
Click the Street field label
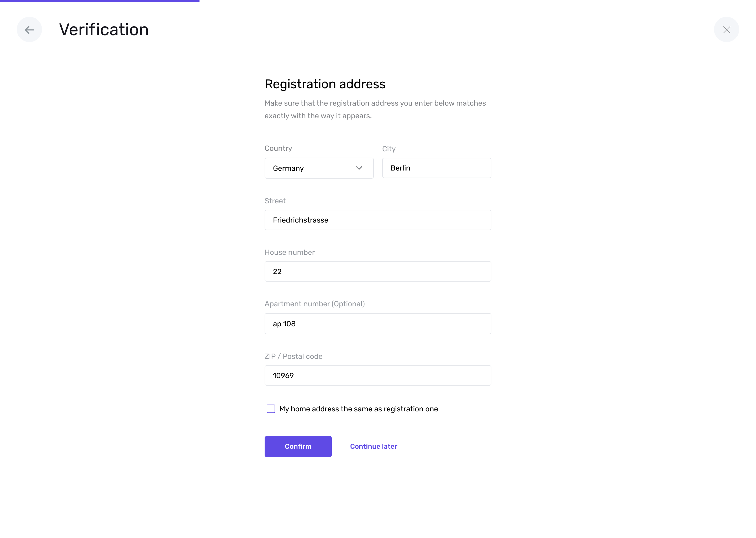tap(275, 201)
